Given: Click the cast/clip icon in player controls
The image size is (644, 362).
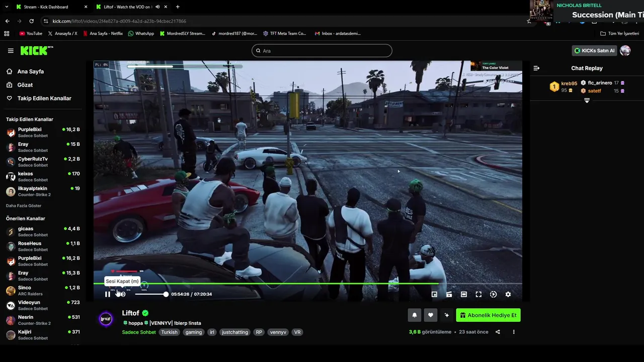Looking at the screenshot, I should coord(449,295).
